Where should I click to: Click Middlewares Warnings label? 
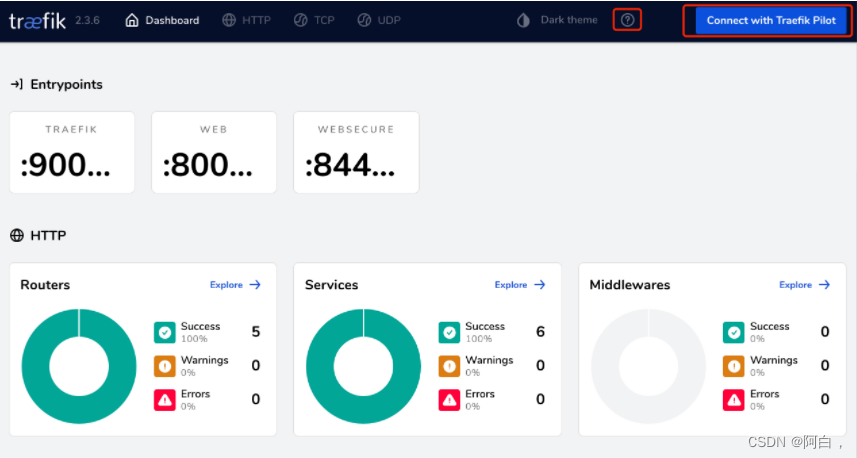click(x=773, y=360)
